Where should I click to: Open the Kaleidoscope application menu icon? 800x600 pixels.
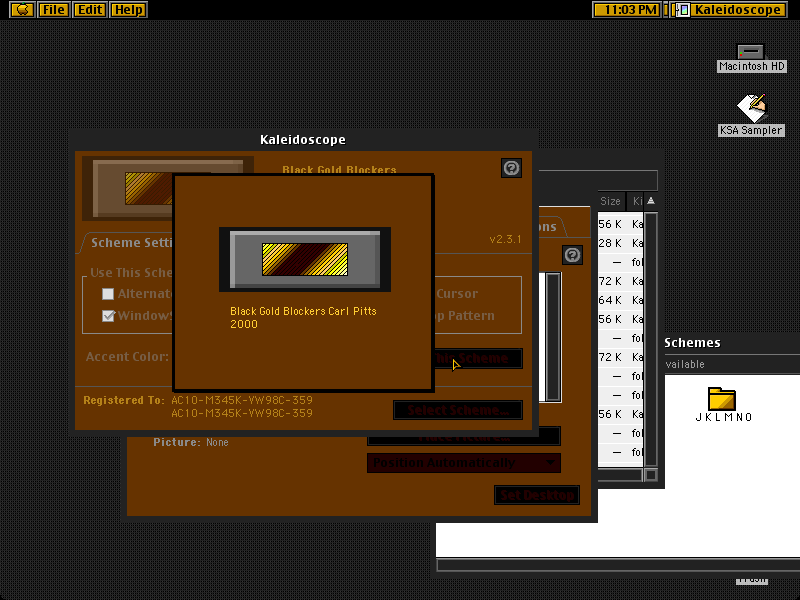(683, 10)
